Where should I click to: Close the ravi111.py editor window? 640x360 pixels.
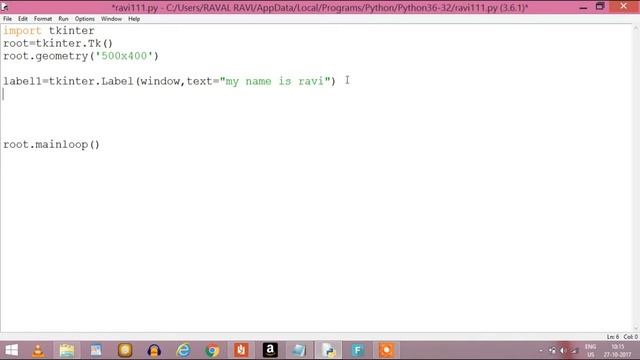point(624,7)
